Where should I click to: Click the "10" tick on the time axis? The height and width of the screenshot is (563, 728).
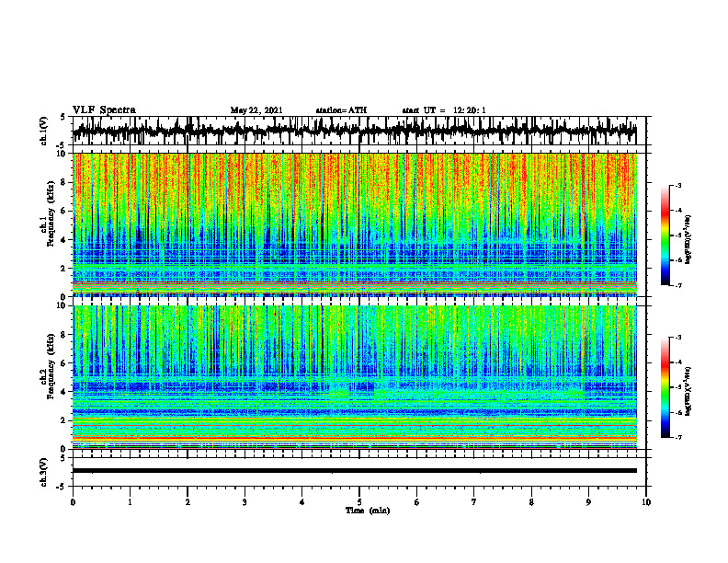[x=646, y=502]
